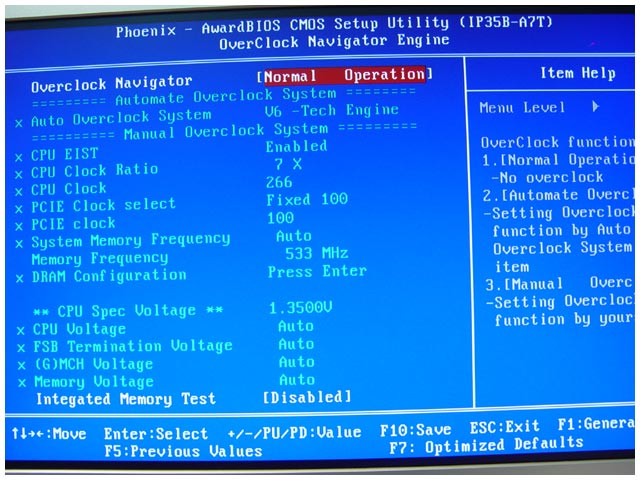This screenshot has height=480, width=640.
Task: Select the CPU Clock Ratio entry
Action: tap(95, 171)
